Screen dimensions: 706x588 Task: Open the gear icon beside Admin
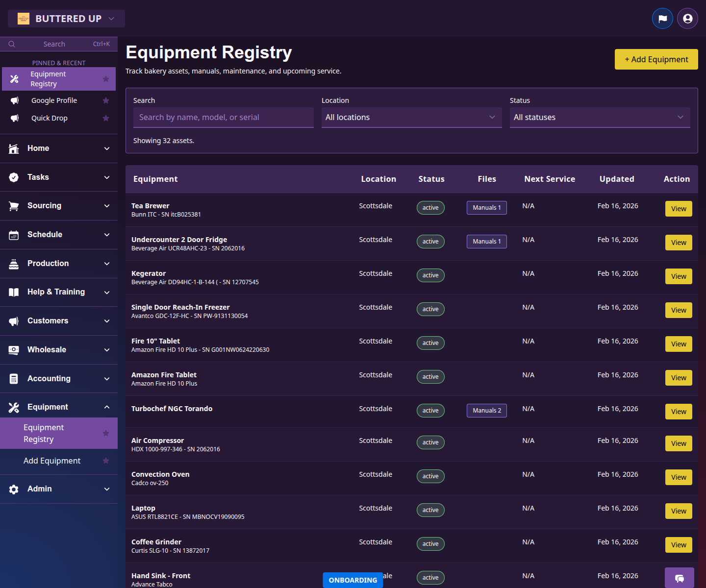13,489
